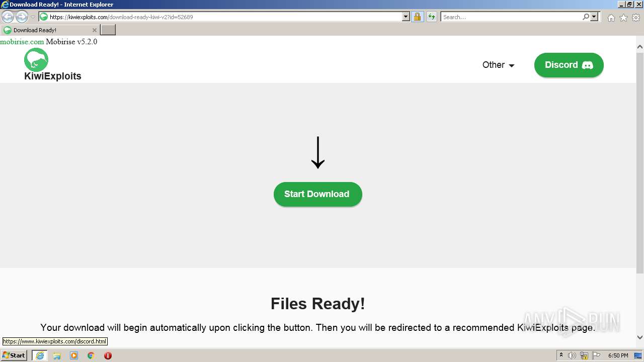Image resolution: width=644 pixels, height=362 pixels.
Task: Open the recent pages dropdown arrow
Action: [x=33, y=17]
